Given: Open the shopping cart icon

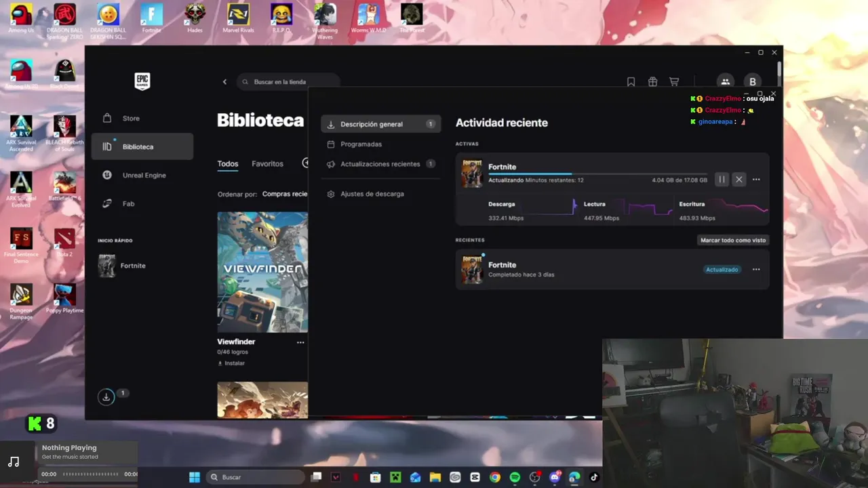Looking at the screenshot, I should pos(674,82).
